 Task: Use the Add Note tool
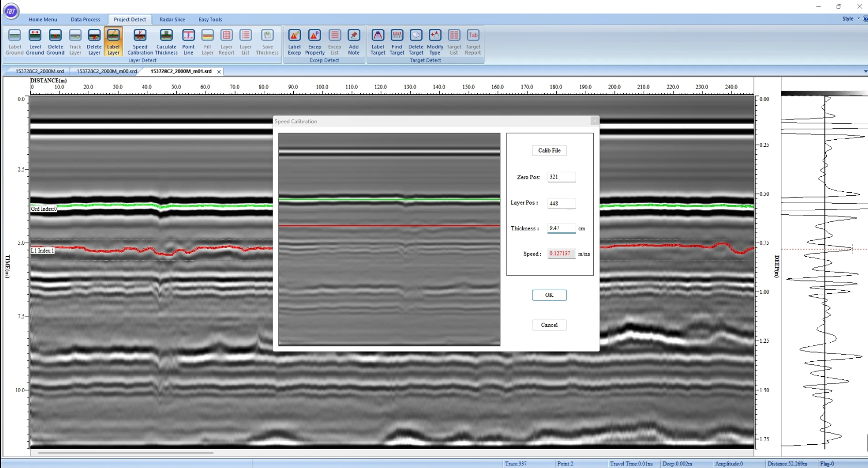(354, 42)
